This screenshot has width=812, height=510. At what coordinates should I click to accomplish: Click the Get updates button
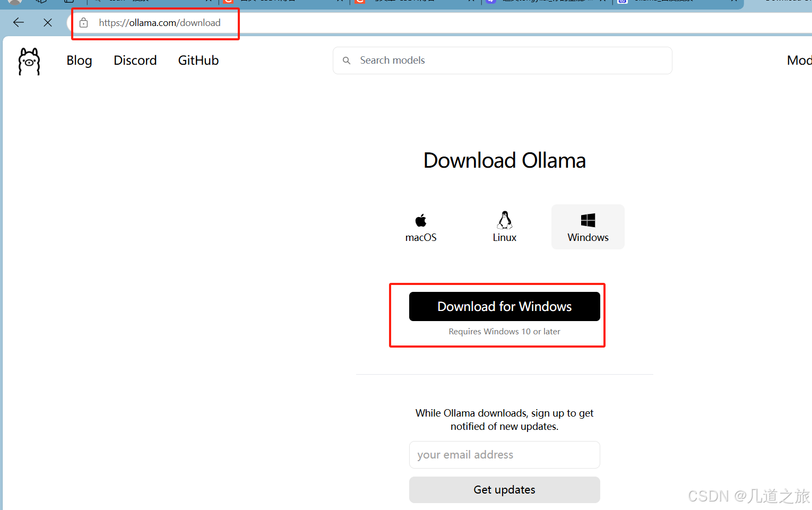click(505, 490)
